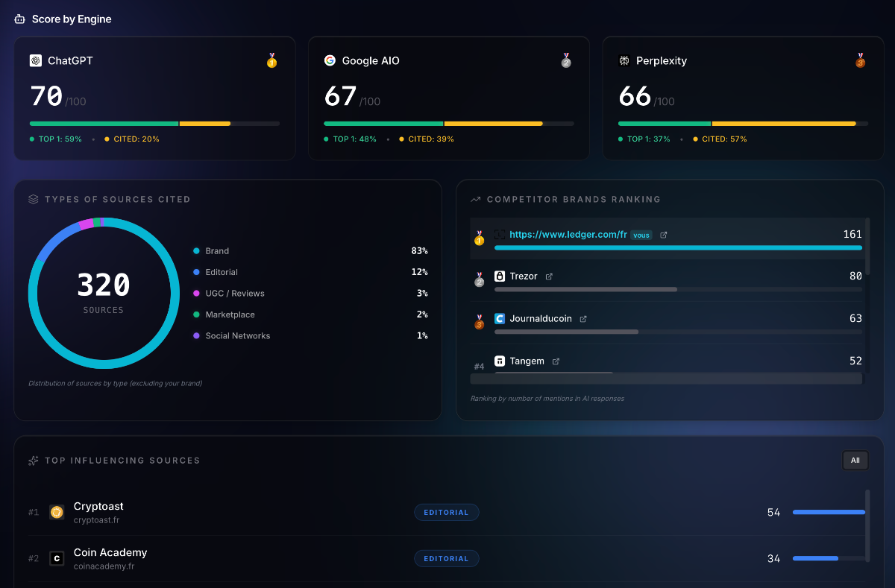The width and height of the screenshot is (895, 588).
Task: Click the ChatGPT score progress bar
Action: [154, 124]
